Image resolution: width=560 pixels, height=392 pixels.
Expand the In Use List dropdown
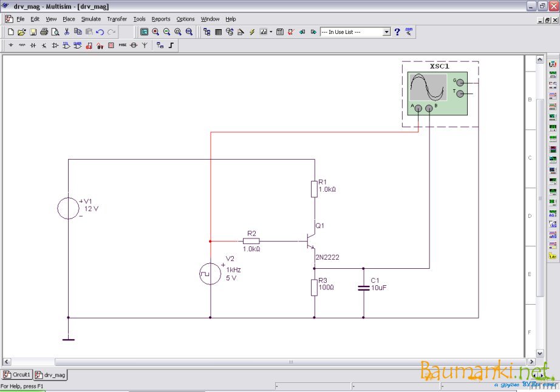pyautogui.click(x=387, y=32)
